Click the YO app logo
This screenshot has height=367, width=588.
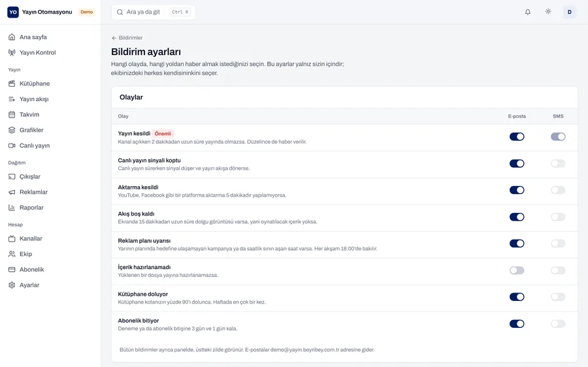[x=13, y=12]
